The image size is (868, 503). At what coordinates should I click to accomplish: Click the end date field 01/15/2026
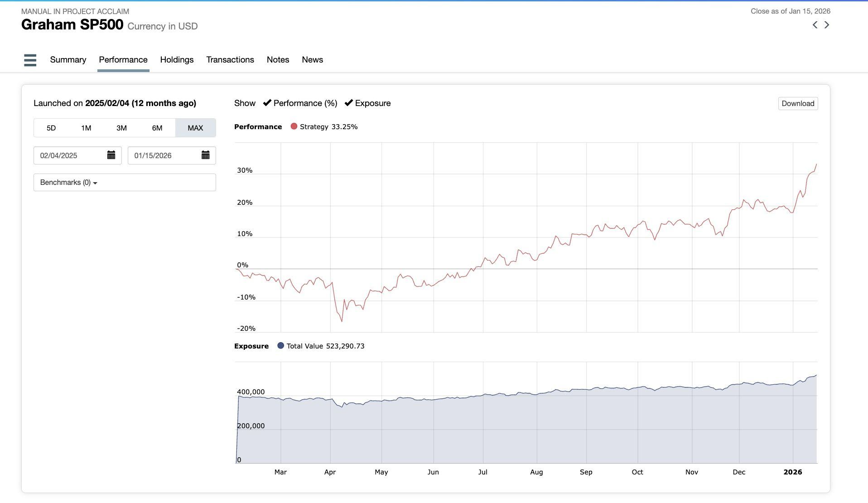coord(172,155)
